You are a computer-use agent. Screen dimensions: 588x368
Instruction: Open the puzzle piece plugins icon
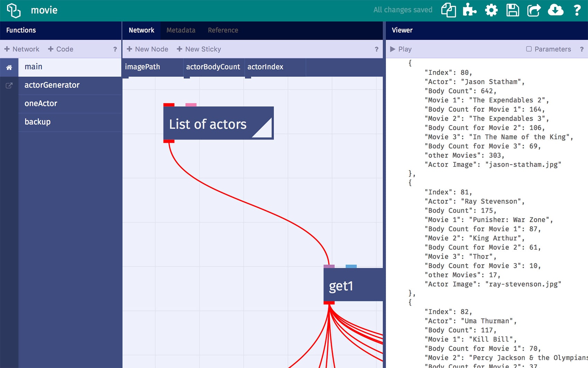point(469,10)
